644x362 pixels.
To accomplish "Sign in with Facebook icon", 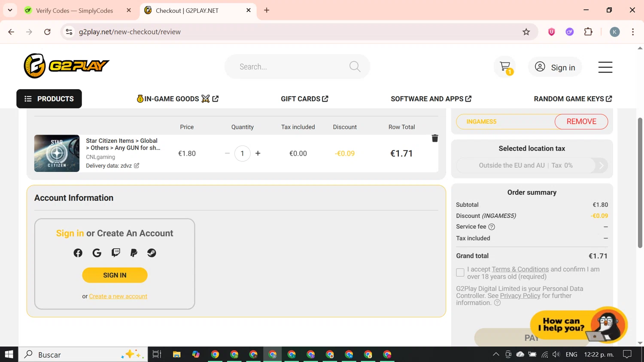I will (78, 253).
